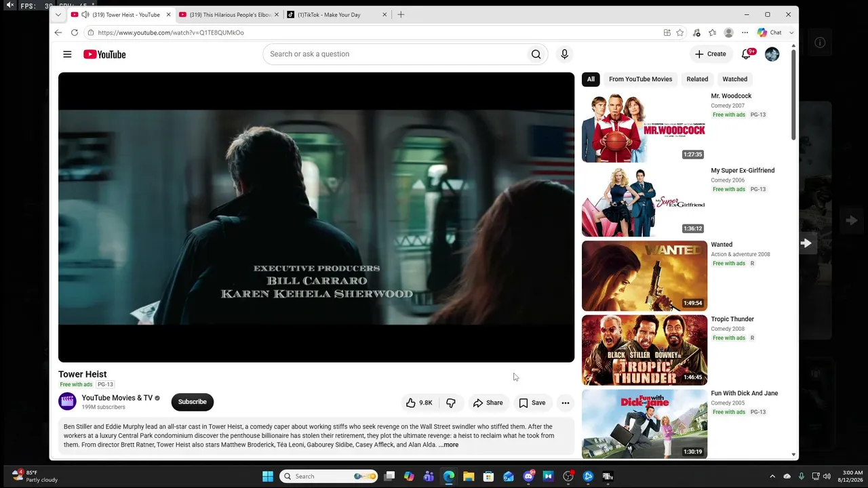Open the weather widget on taskbar
Viewport: 868px width, 488px height.
click(x=35, y=476)
